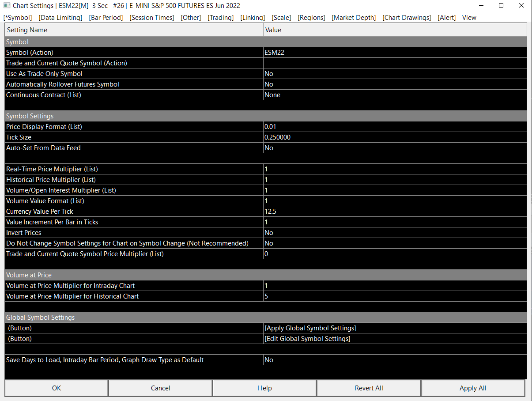532x401 pixels.
Task: Click the OK button
Action: 57,388
